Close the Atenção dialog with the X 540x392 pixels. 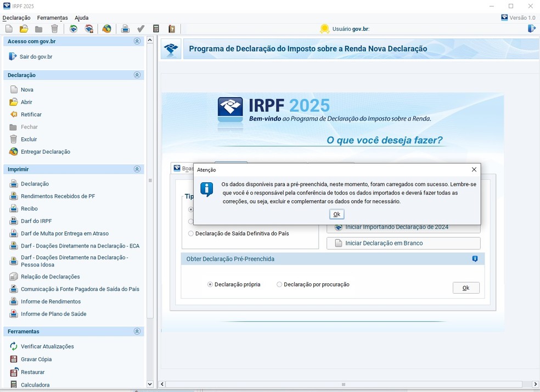click(474, 170)
